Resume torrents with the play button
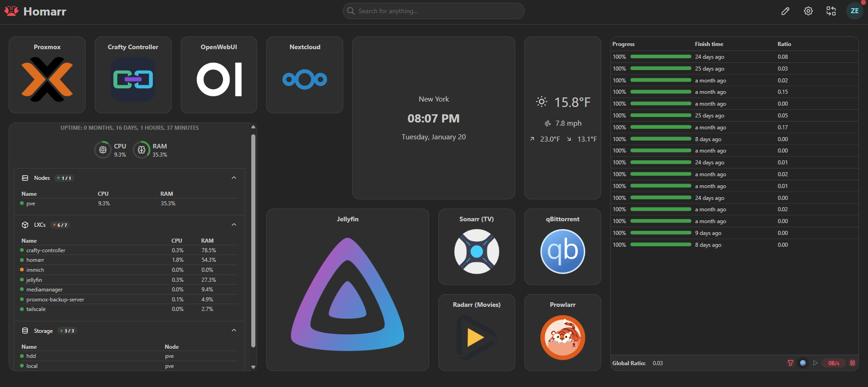The width and height of the screenshot is (868, 387). pyautogui.click(x=815, y=363)
